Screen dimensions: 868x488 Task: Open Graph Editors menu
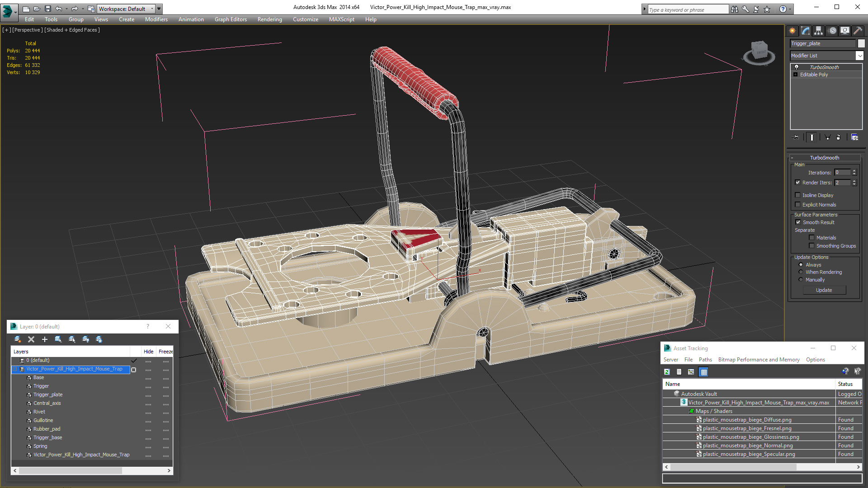pyautogui.click(x=231, y=19)
